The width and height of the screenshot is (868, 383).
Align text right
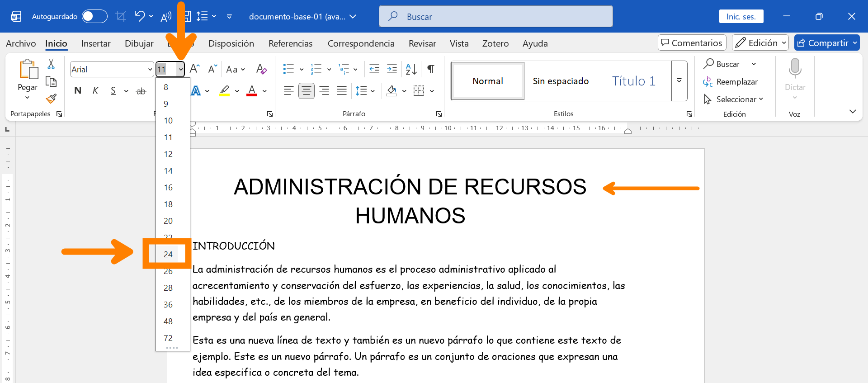324,91
